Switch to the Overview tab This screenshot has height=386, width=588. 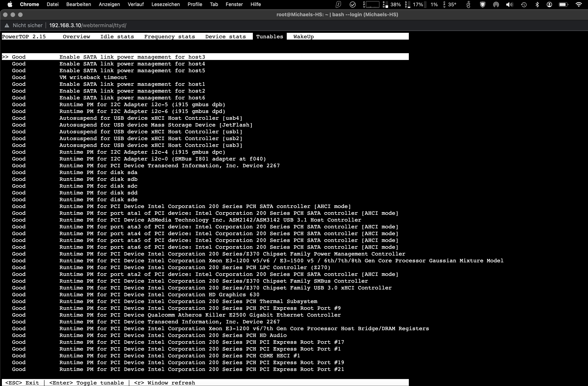tap(76, 37)
